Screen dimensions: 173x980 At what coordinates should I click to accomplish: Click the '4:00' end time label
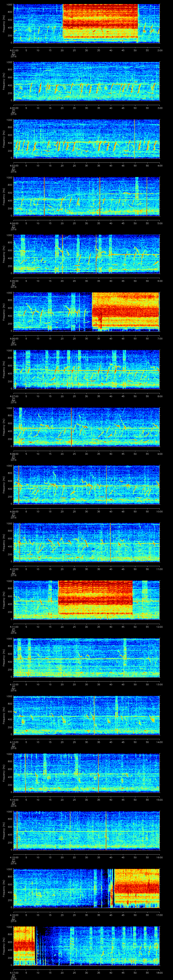coord(160,165)
